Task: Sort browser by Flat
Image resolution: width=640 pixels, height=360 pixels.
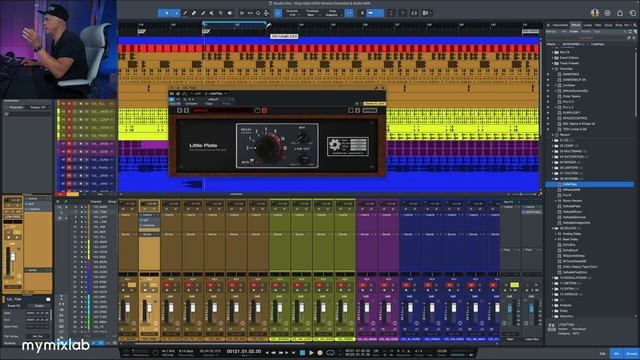Action: coord(564,31)
